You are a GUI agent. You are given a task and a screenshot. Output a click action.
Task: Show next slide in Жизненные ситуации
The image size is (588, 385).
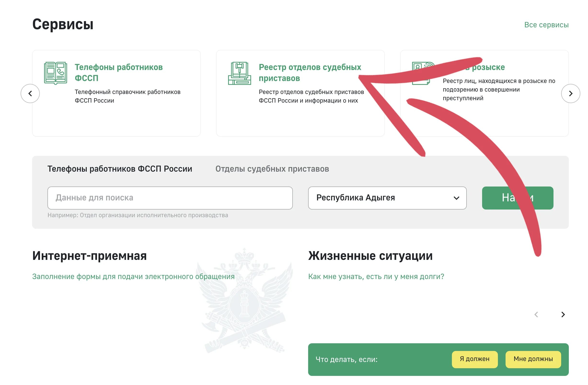click(563, 314)
